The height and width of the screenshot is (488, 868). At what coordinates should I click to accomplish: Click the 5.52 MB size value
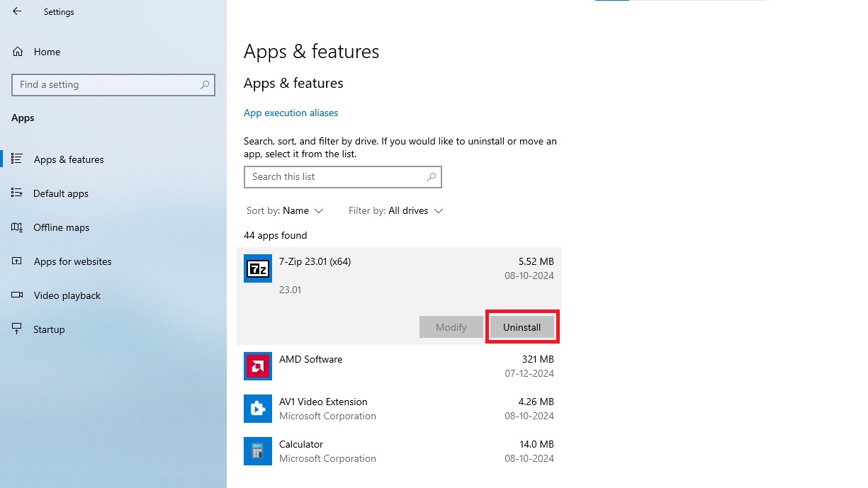pyautogui.click(x=536, y=261)
